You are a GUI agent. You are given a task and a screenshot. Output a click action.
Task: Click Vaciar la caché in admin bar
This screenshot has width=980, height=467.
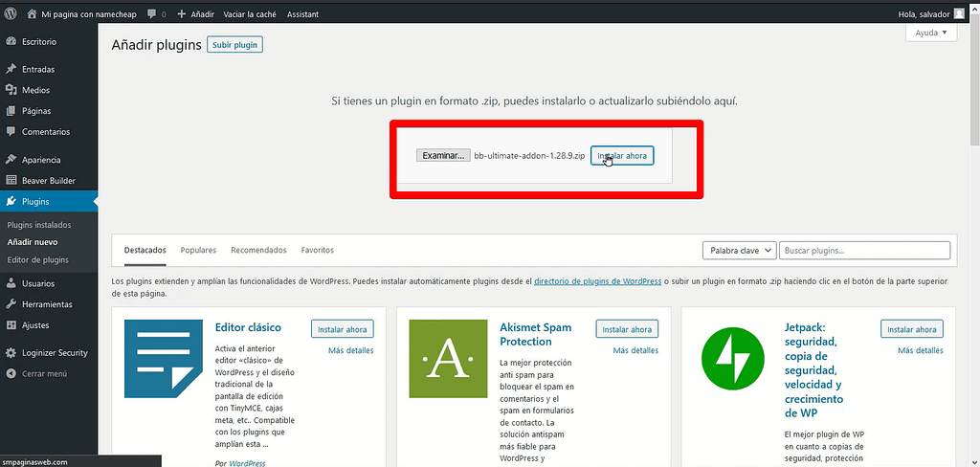pyautogui.click(x=250, y=13)
